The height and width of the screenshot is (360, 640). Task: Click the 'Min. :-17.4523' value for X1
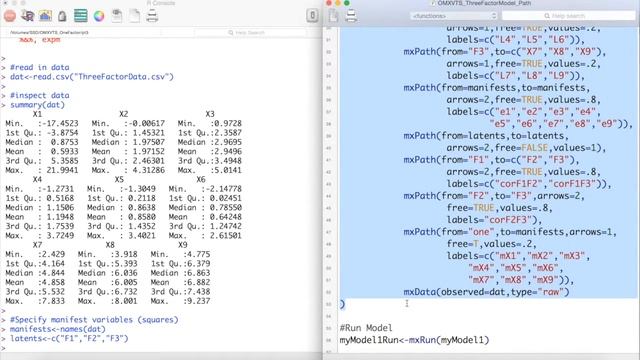tap(42, 123)
